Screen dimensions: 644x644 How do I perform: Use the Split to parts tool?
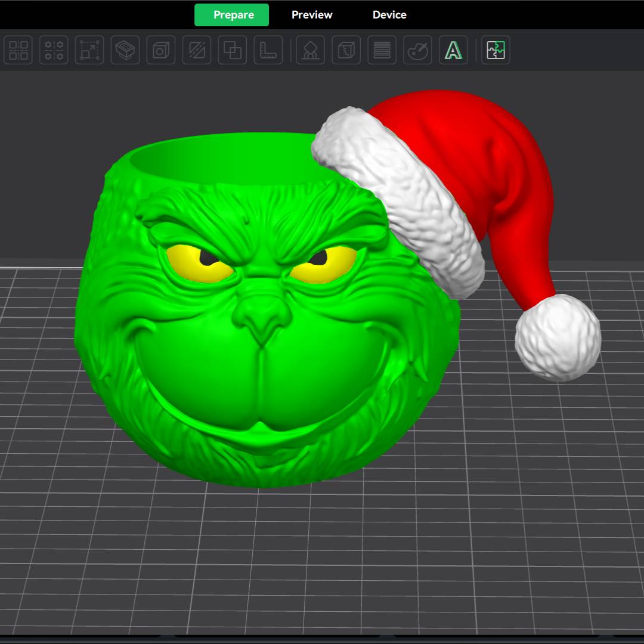click(160, 50)
